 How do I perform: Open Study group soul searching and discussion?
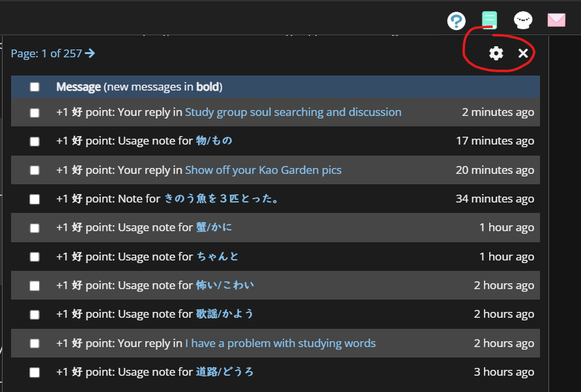[x=293, y=112]
